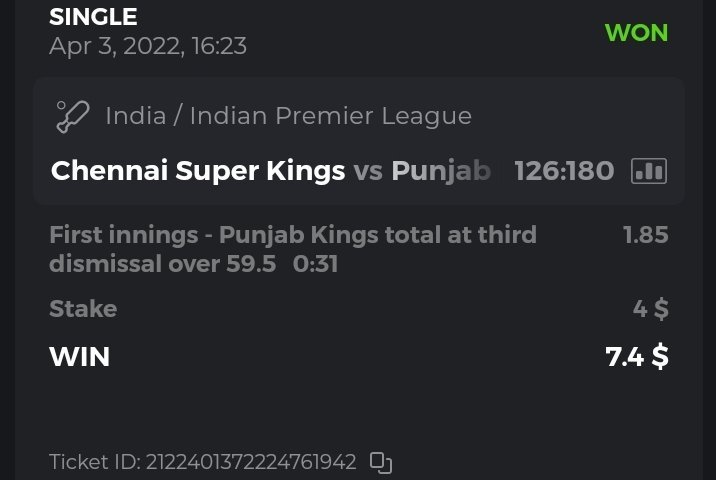The height and width of the screenshot is (480, 716).
Task: Select the SINGLE bet type heading
Action: pyautogui.click(x=93, y=17)
